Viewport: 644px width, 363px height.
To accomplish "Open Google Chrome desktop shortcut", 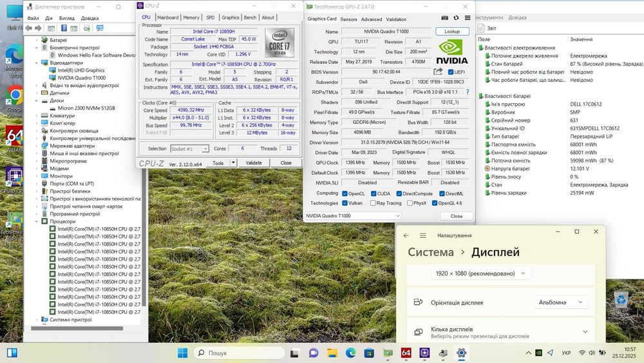I will point(15,101).
